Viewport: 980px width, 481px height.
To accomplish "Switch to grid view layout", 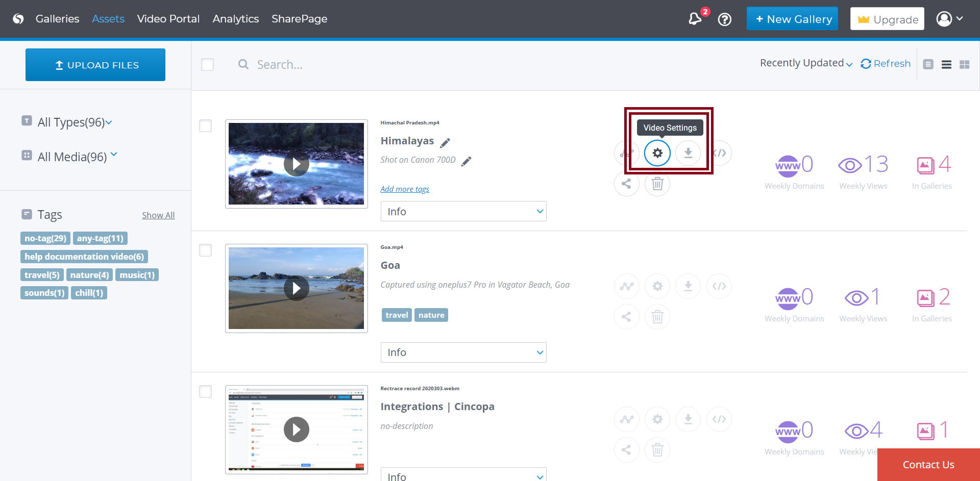I will tap(964, 65).
